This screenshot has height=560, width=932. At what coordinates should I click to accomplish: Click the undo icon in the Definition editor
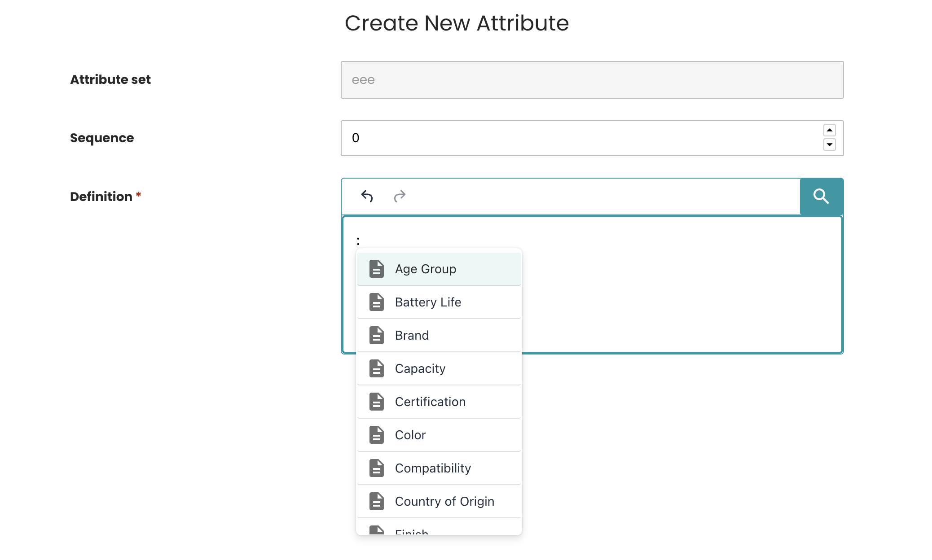pos(367,196)
